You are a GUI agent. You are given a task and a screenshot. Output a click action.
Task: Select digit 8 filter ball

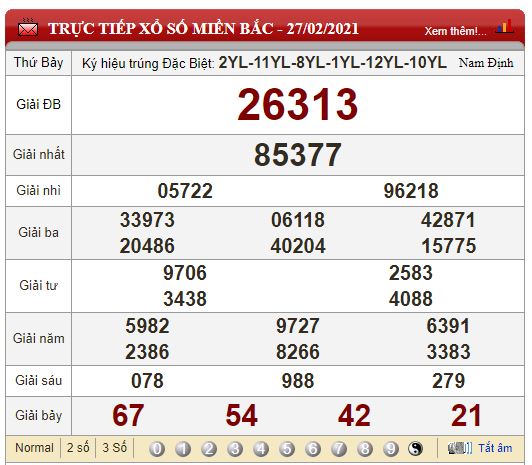point(365,449)
